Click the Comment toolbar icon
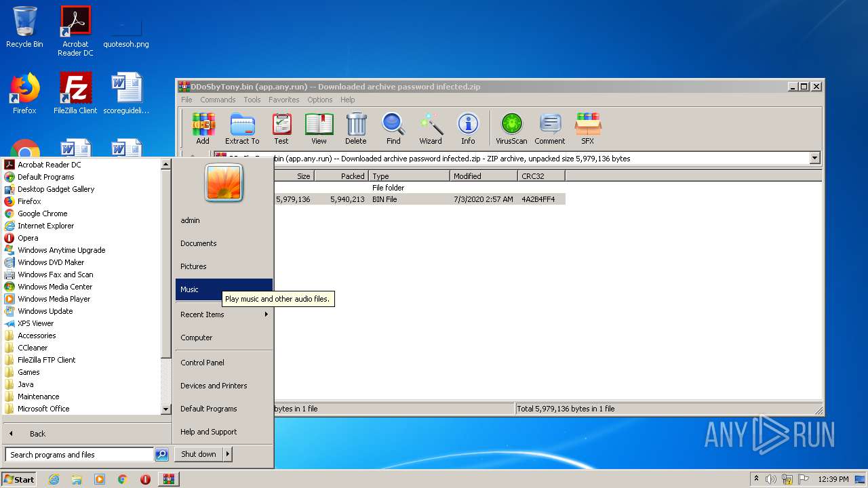The height and width of the screenshot is (488, 868). click(550, 129)
